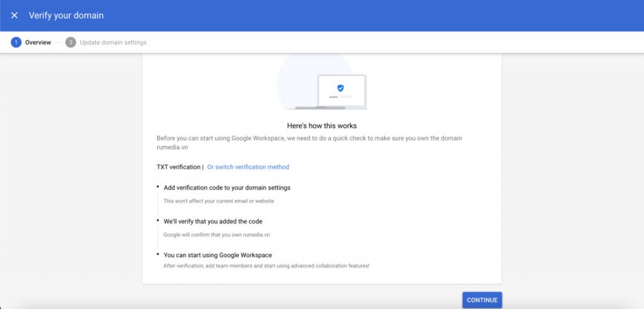Close the Verify your domain dialog
The width and height of the screenshot is (644, 309).
click(14, 16)
